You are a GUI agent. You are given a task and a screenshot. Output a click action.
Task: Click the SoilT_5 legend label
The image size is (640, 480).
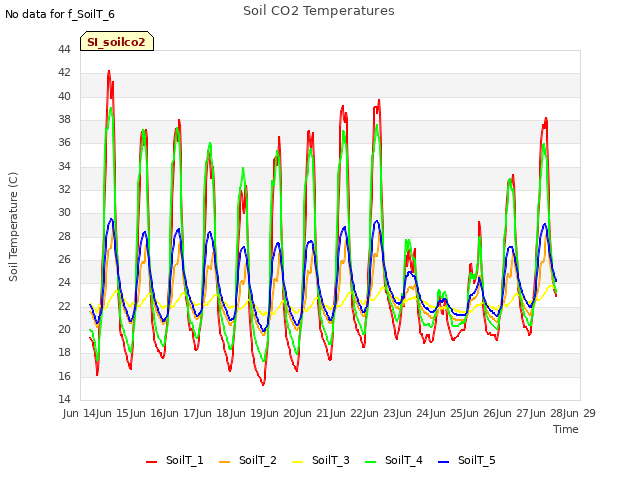tap(476, 460)
